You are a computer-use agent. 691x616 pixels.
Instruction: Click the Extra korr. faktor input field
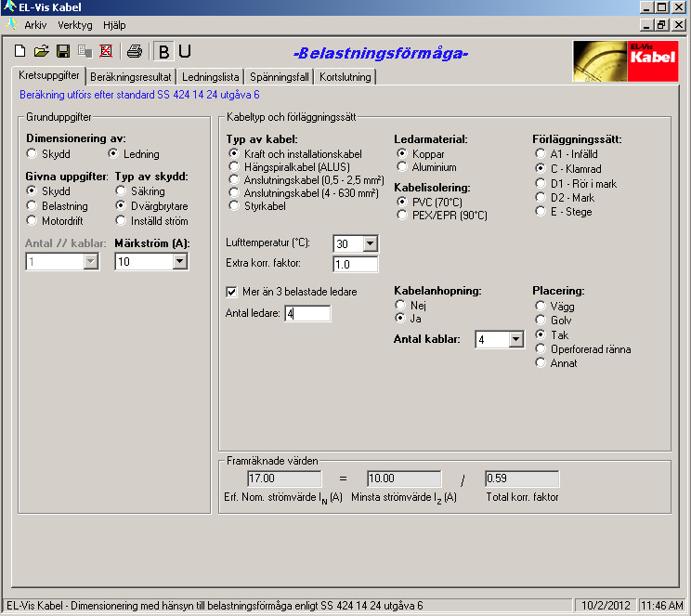click(x=355, y=265)
